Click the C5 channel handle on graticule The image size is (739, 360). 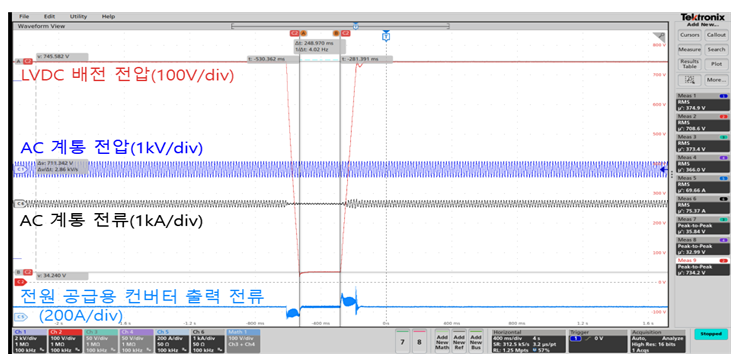(x=20, y=317)
